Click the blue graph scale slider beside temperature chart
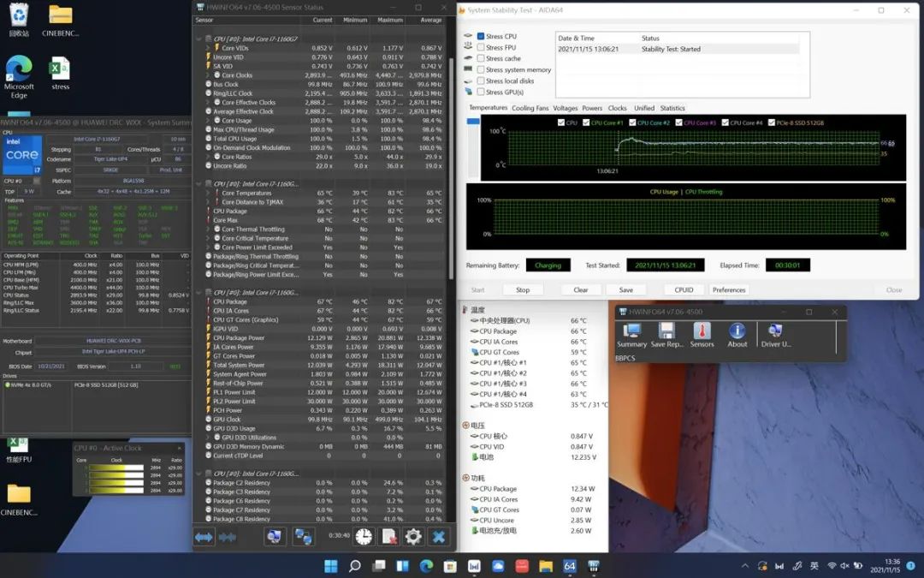Screen dimensions: 924x578 tap(473, 122)
